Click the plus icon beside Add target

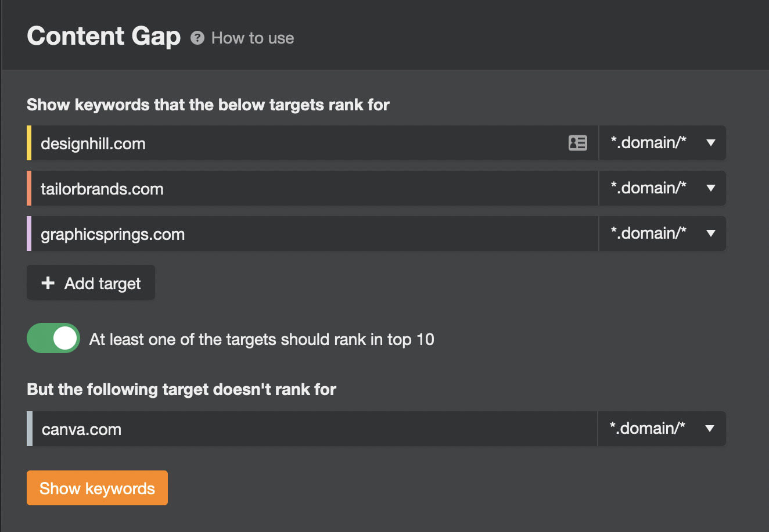point(48,283)
